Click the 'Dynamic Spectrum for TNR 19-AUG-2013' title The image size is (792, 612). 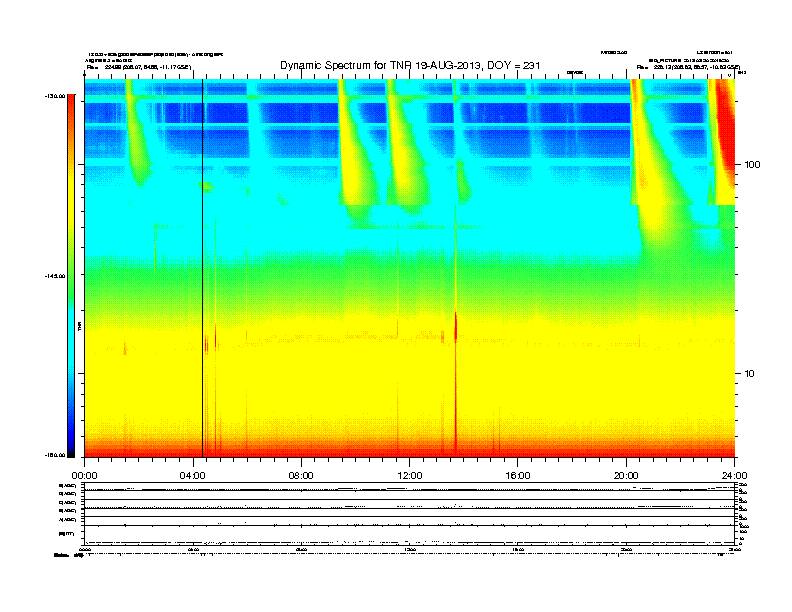(x=410, y=65)
